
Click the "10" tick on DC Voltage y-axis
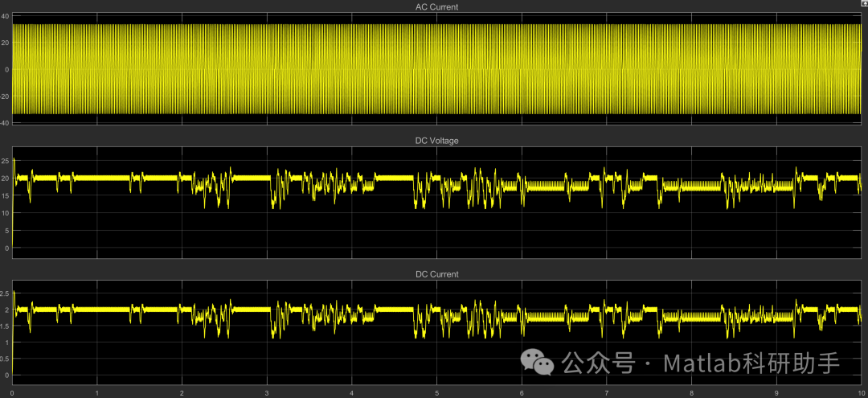pyautogui.click(x=5, y=213)
